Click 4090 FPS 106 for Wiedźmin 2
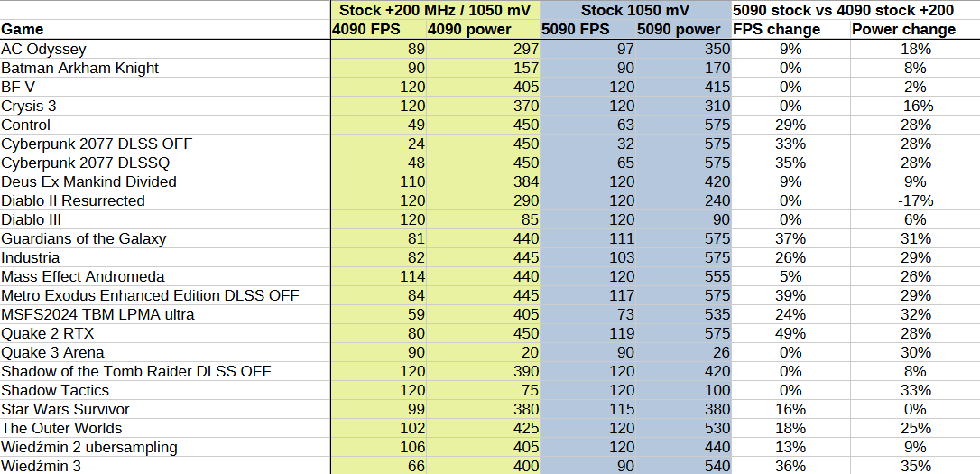The height and width of the screenshot is (474, 980). (x=379, y=447)
